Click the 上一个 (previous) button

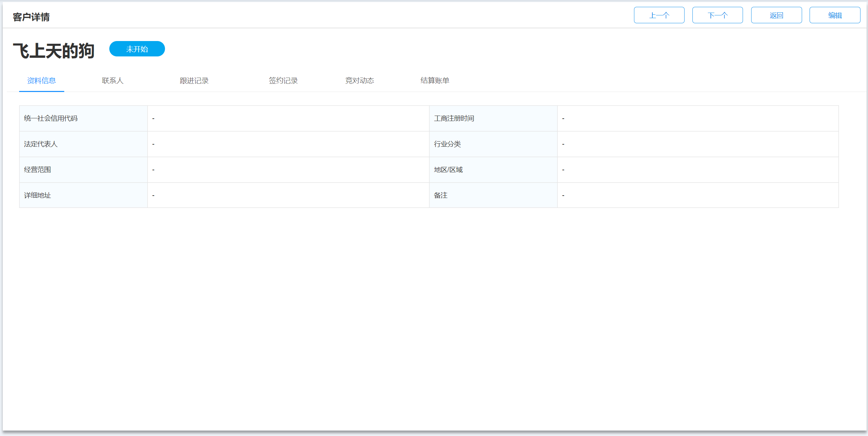point(659,15)
